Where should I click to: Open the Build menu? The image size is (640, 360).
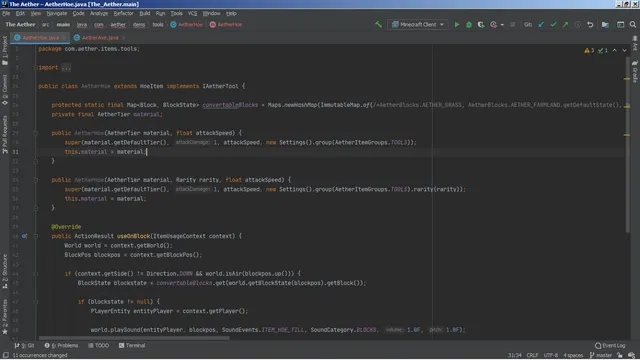144,13
